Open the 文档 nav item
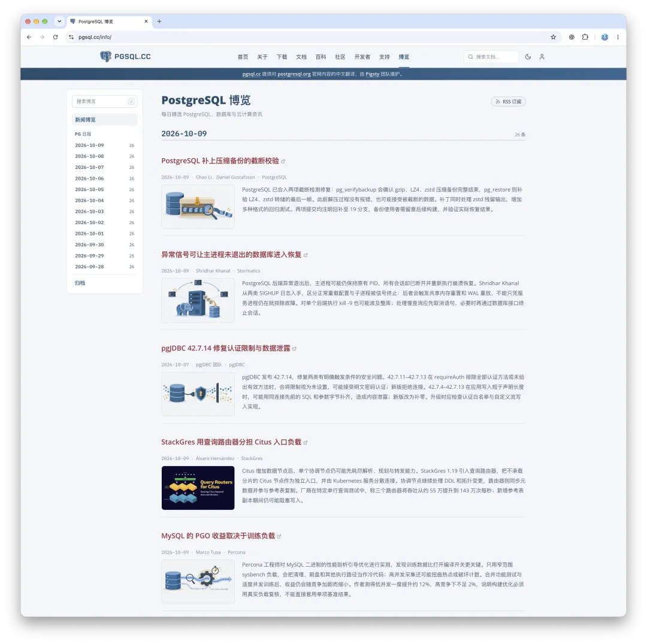This screenshot has width=647, height=644. click(x=301, y=57)
